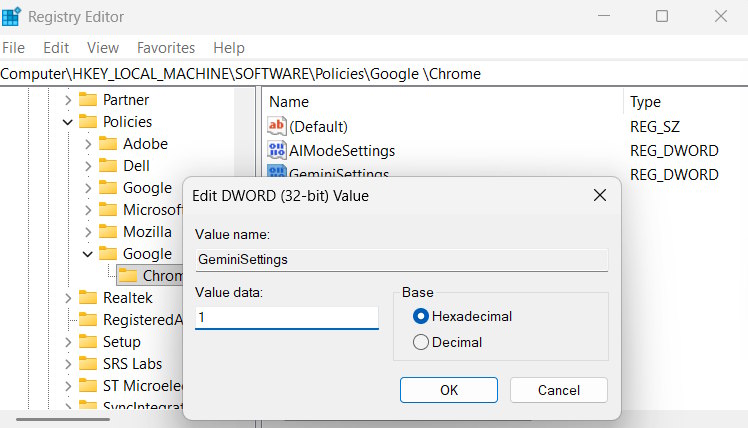Image resolution: width=748 pixels, height=428 pixels.
Task: Open the View menu
Action: 103,48
